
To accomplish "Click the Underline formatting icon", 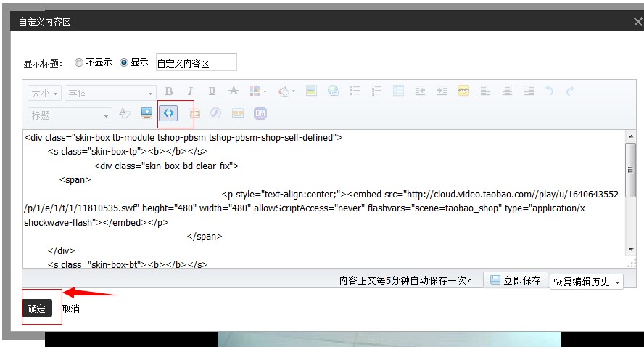I will click(x=212, y=91).
